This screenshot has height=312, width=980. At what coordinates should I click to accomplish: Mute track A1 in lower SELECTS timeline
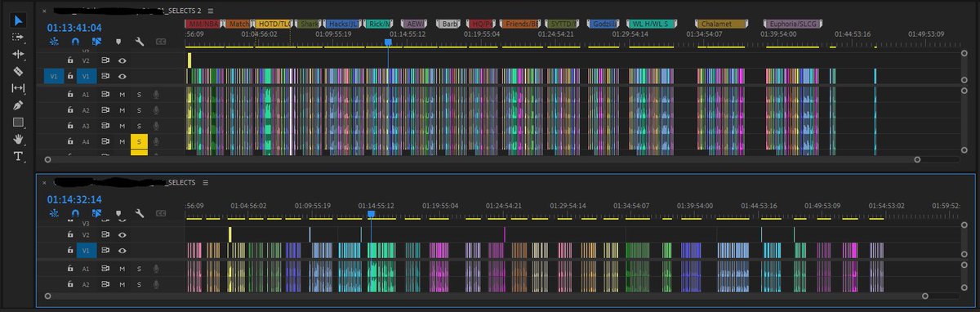122,269
